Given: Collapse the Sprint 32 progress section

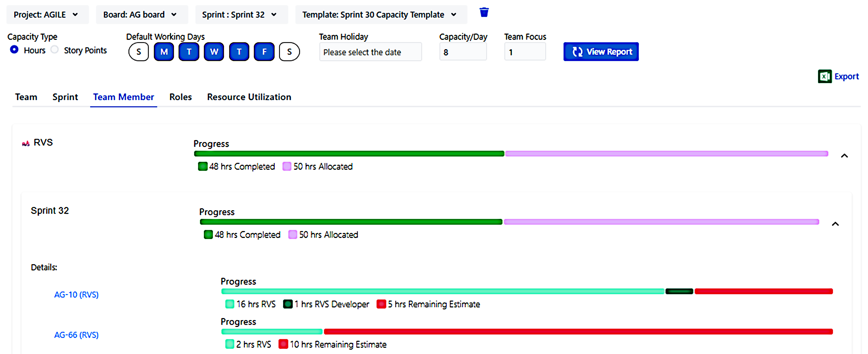Looking at the screenshot, I should (x=836, y=224).
